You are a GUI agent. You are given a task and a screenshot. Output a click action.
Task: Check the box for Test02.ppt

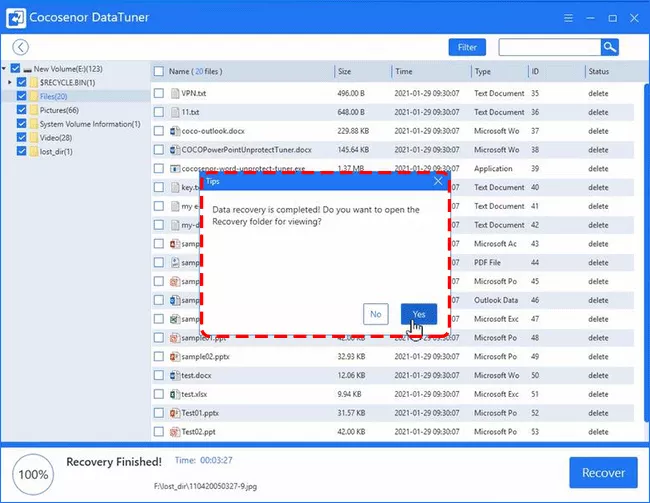[x=159, y=432]
